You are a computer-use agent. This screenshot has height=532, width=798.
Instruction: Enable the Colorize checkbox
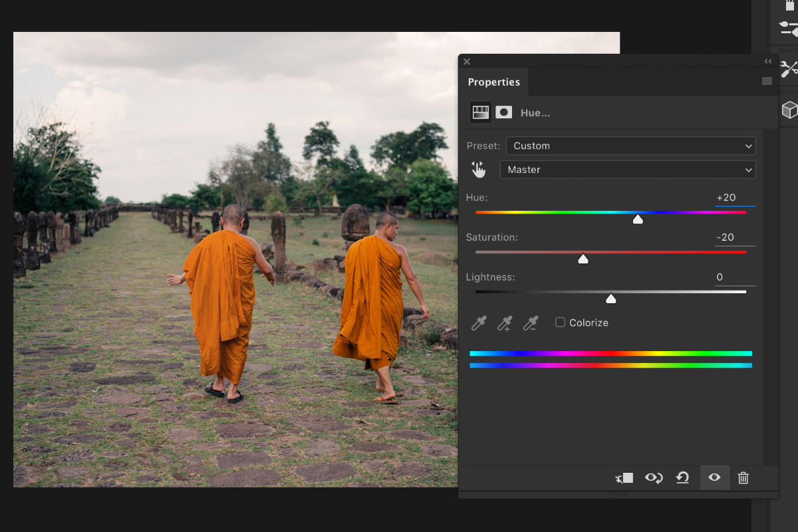(559, 322)
